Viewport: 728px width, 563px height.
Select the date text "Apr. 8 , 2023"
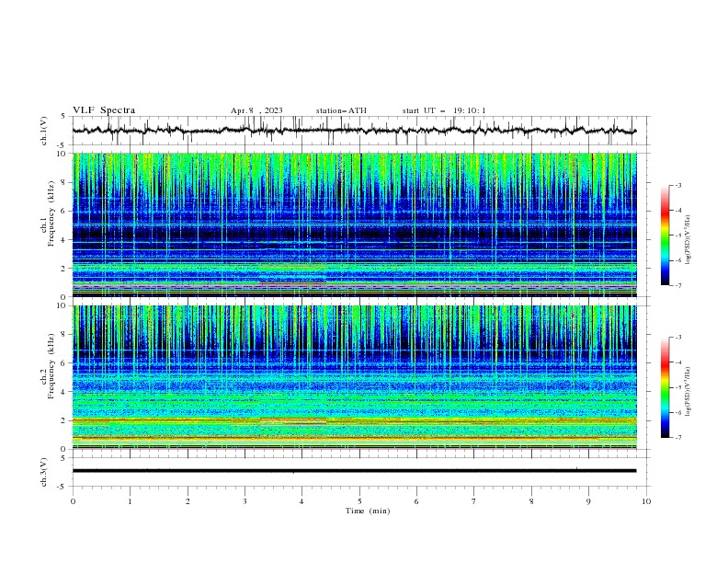click(x=256, y=110)
